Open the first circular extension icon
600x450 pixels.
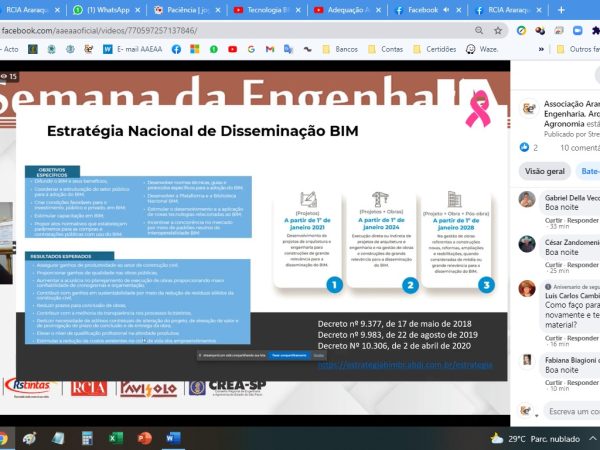tap(521, 30)
